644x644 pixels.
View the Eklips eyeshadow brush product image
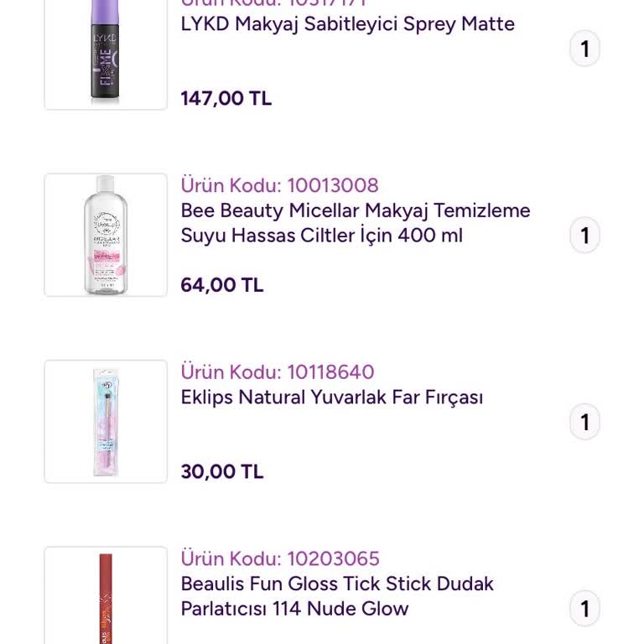tap(106, 422)
